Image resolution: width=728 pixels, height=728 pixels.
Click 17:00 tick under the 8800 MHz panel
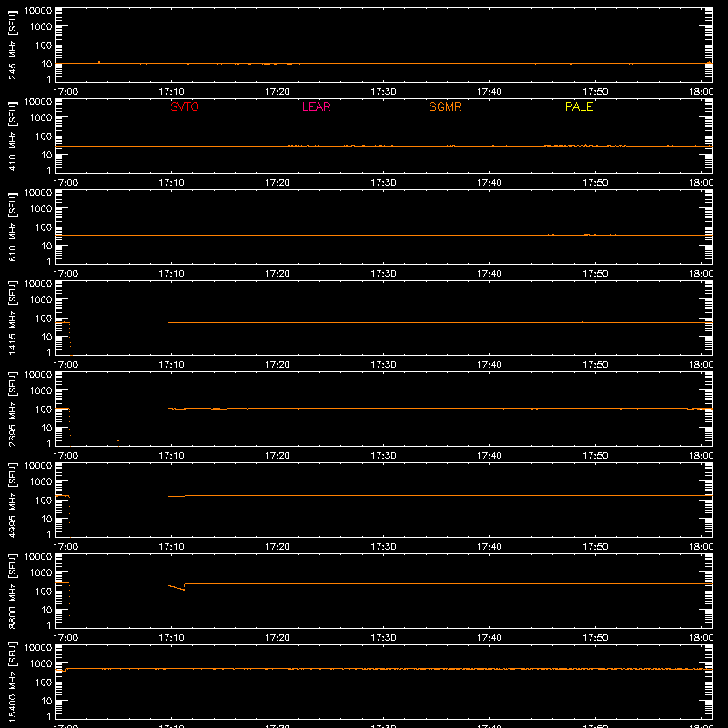click(66, 638)
